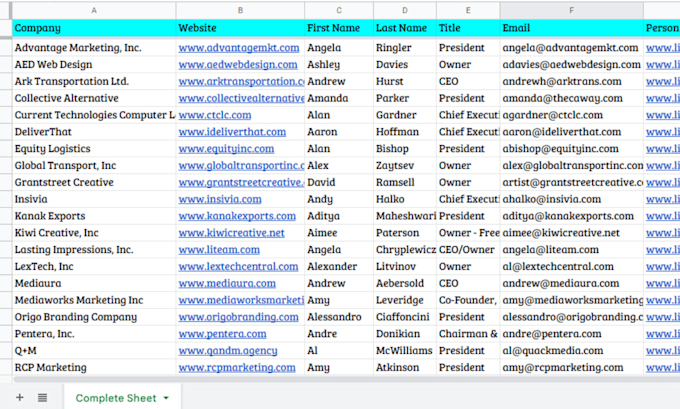
Task: Click the adavies@aedwebdesign.com email cell
Action: [572, 65]
